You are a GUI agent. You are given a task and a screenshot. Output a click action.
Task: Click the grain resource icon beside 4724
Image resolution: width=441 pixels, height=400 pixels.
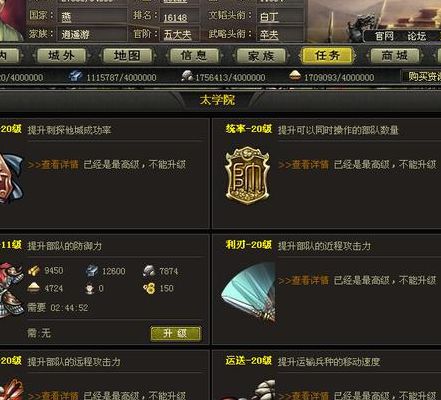click(34, 288)
